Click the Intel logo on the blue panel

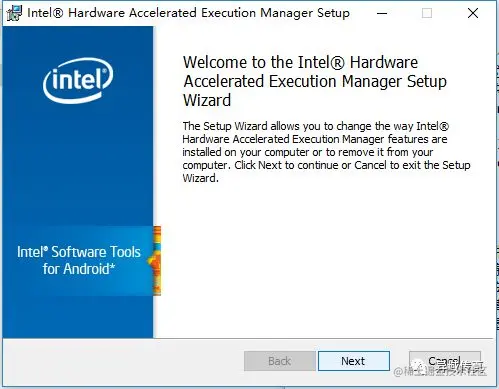click(x=78, y=80)
